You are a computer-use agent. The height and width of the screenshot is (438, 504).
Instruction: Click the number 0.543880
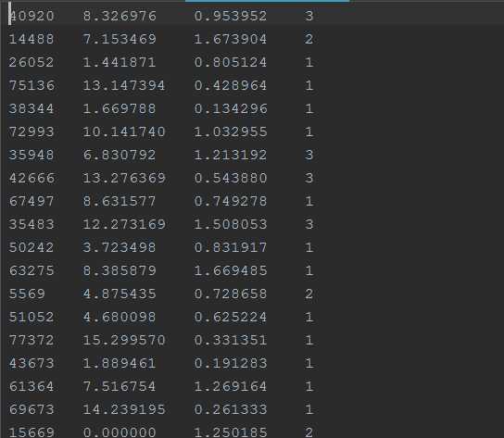coord(231,178)
